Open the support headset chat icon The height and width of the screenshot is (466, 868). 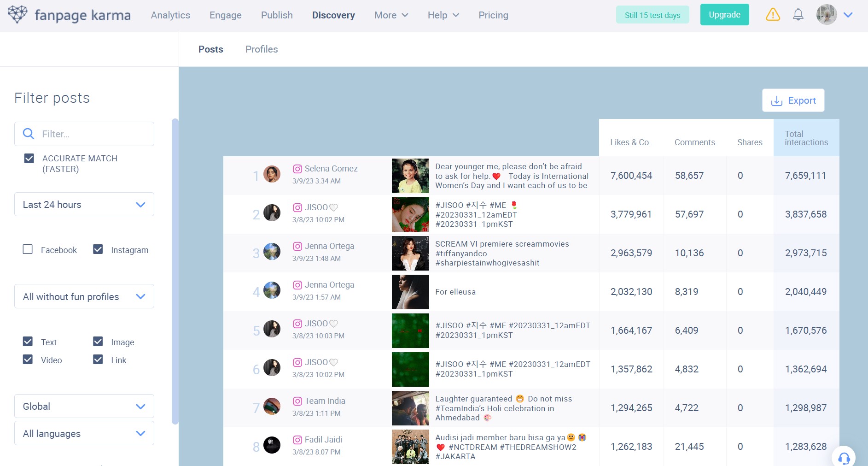(x=844, y=458)
